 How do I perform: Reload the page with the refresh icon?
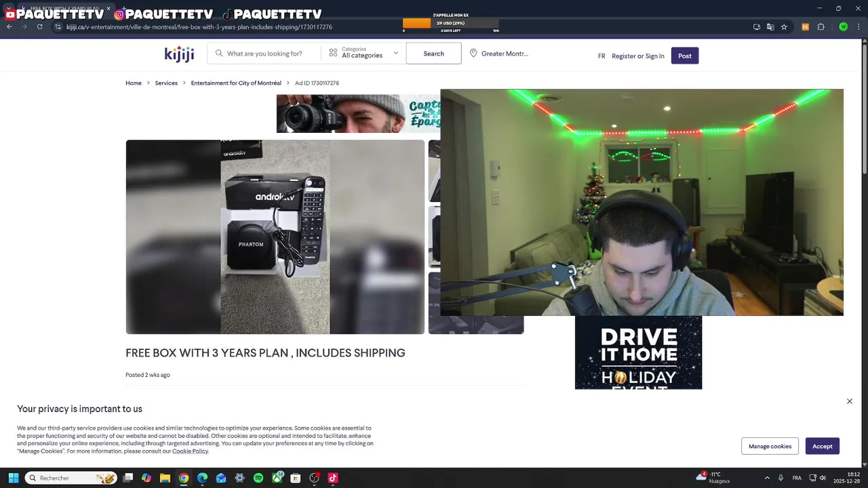point(39,27)
